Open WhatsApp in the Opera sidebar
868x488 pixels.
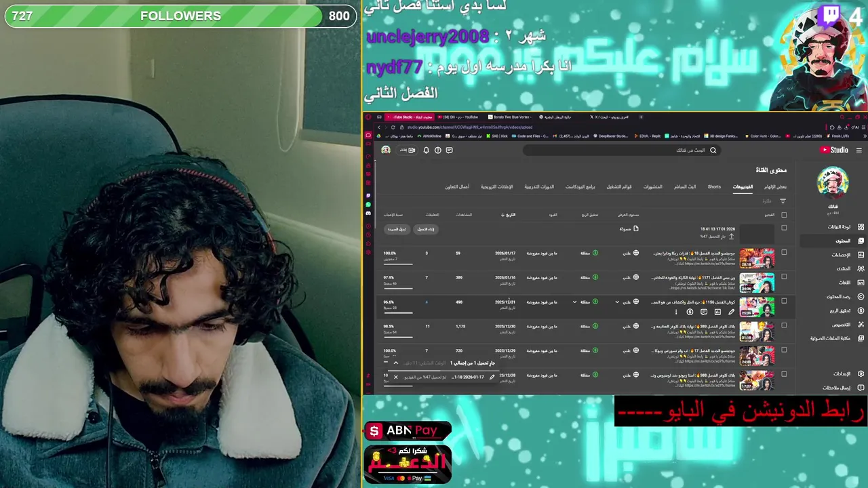[x=368, y=205]
